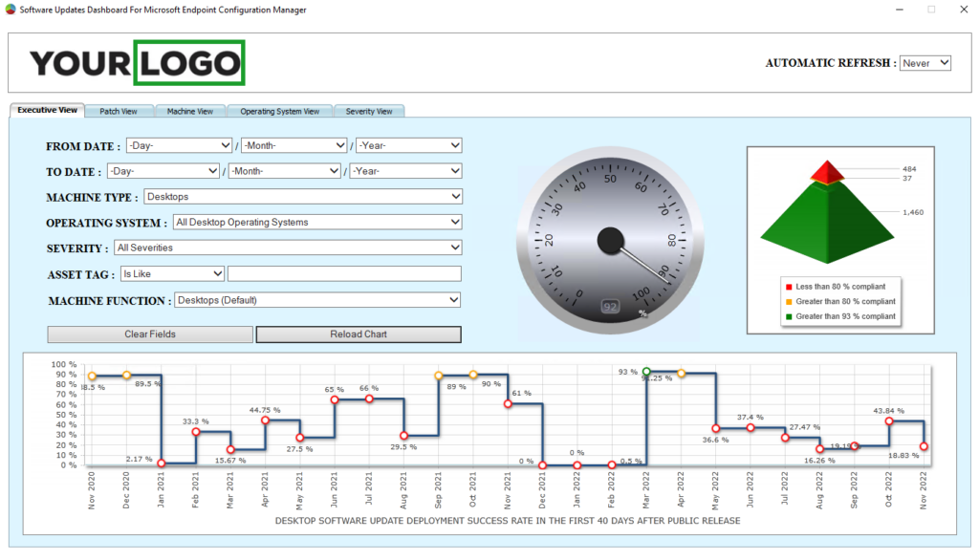Image resolution: width=979 pixels, height=560 pixels.
Task: Open the OPERATING SYSTEM dropdown
Action: (316, 222)
